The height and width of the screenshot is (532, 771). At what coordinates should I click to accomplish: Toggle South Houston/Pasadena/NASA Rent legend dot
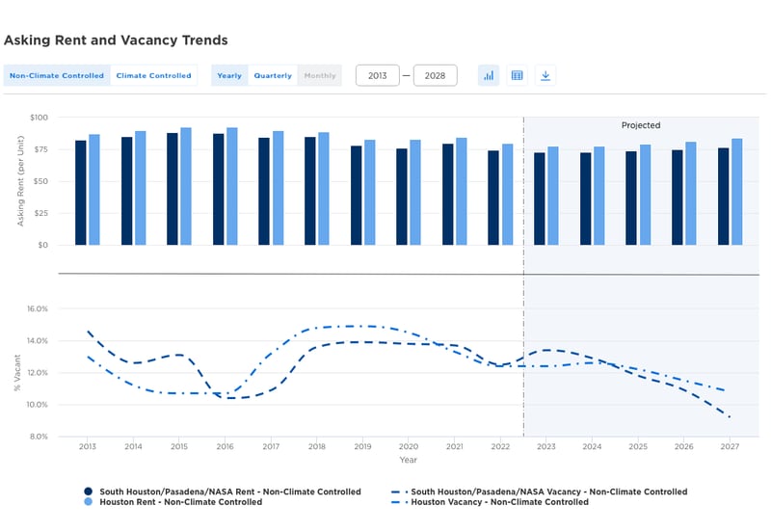(89, 492)
